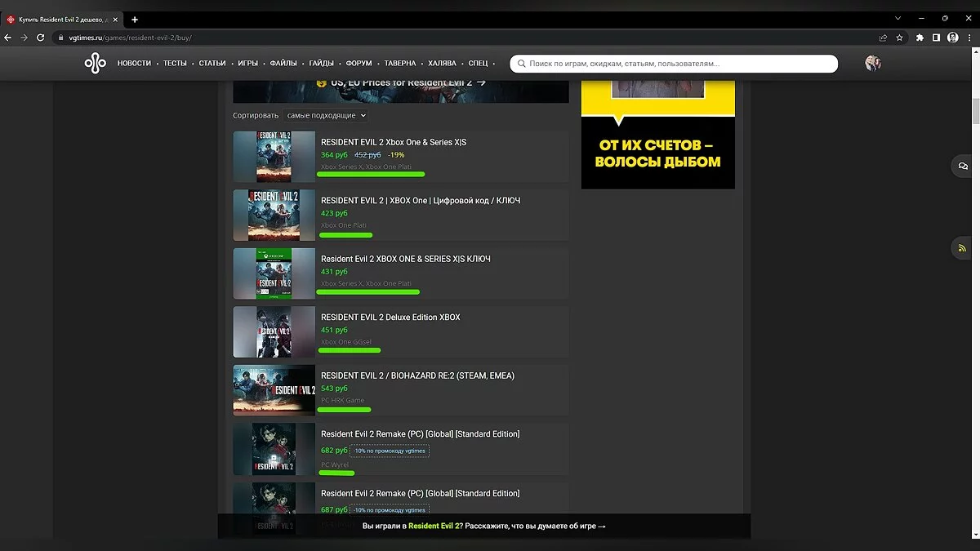Go to the ФАЙЛЫ section
Screen dimensions: 980x551
click(283, 64)
